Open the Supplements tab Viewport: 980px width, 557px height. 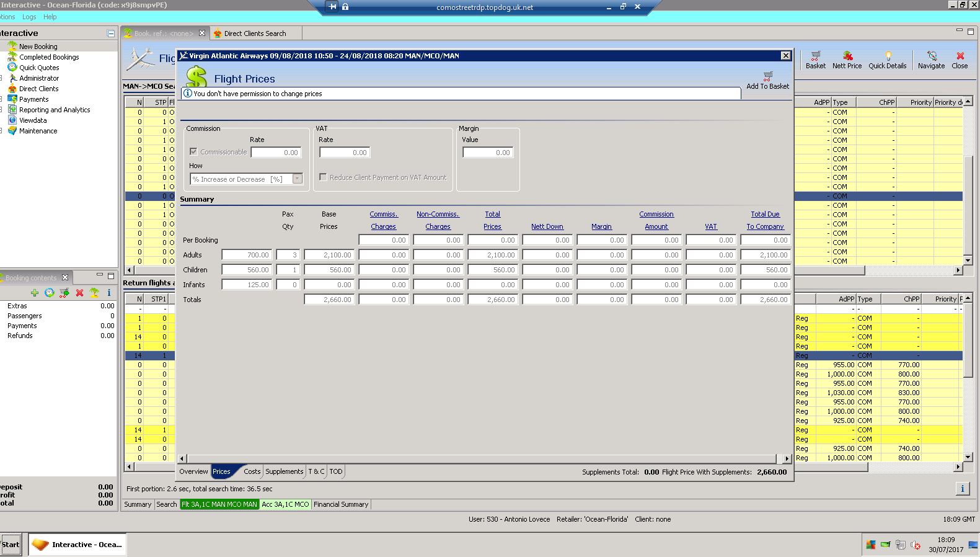tap(284, 471)
